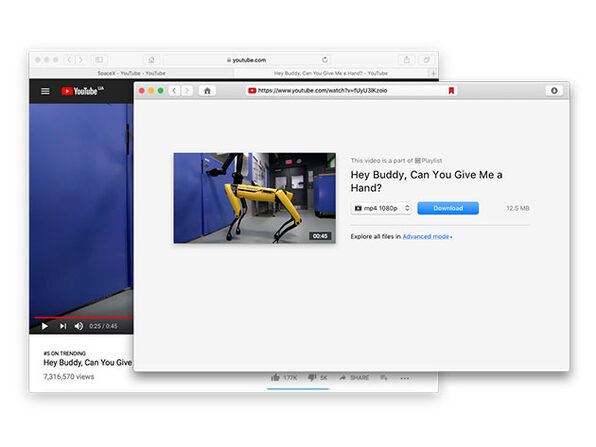
Task: Open the mp4 1080p format dropdown
Action: click(381, 208)
